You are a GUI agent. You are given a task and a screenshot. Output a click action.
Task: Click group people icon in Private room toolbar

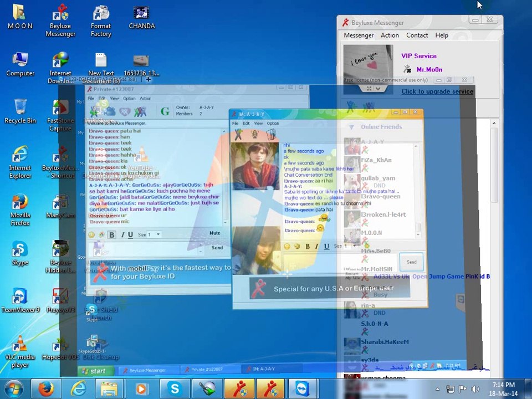point(140,111)
